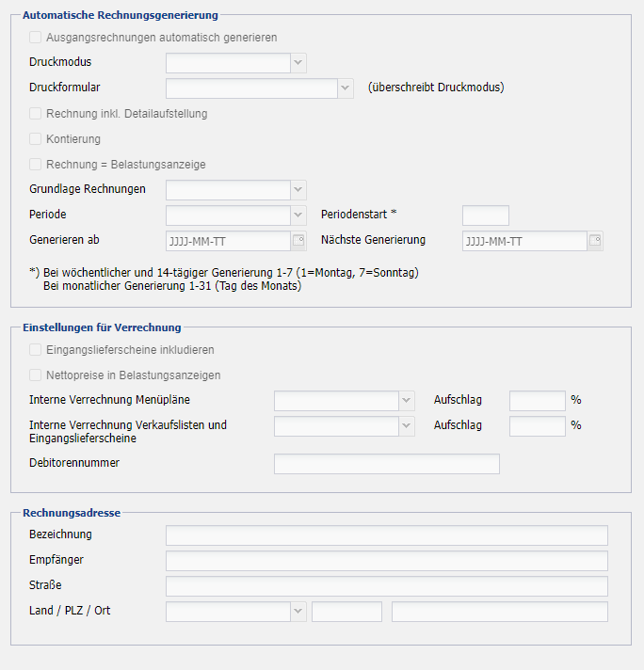Focus the Bezeichnung address field
Screen dimensions: 644x670
[x=386, y=535]
